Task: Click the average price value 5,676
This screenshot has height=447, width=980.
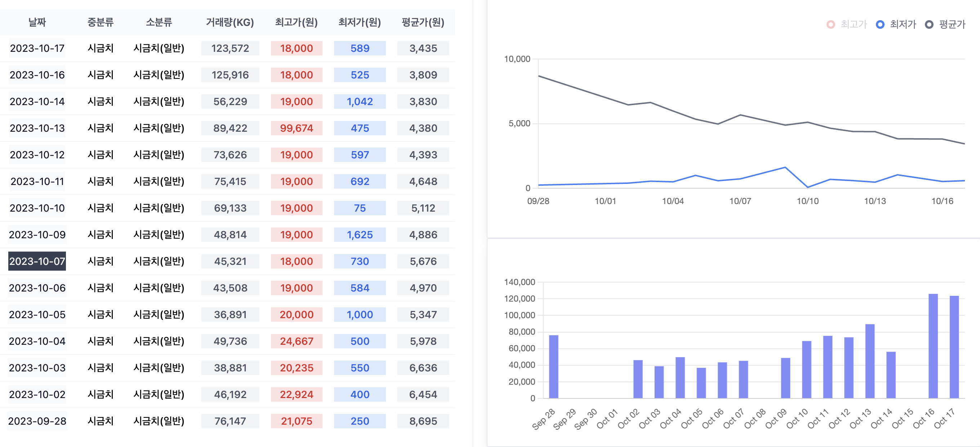Action: [423, 261]
